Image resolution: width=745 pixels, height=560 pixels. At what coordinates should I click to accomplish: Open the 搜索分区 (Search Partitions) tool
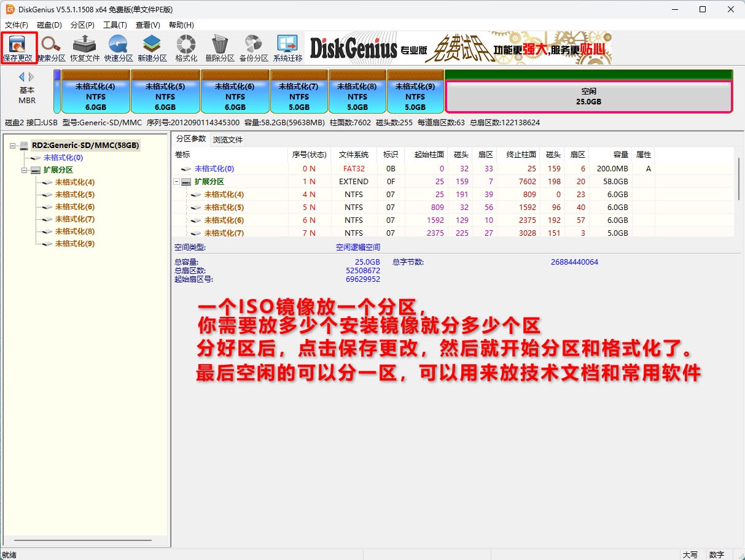pyautogui.click(x=51, y=48)
